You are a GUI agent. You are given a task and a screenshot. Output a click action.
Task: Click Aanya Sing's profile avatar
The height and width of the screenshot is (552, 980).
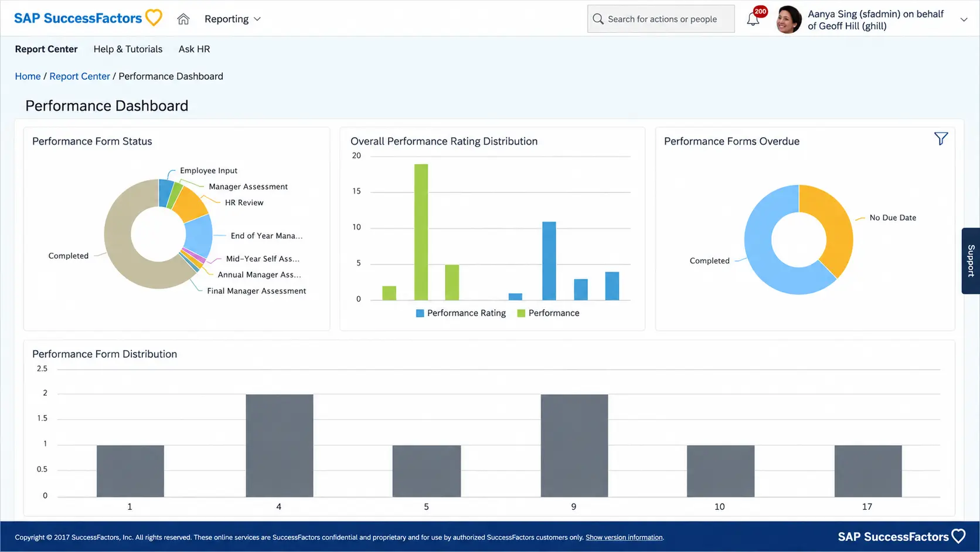point(789,19)
